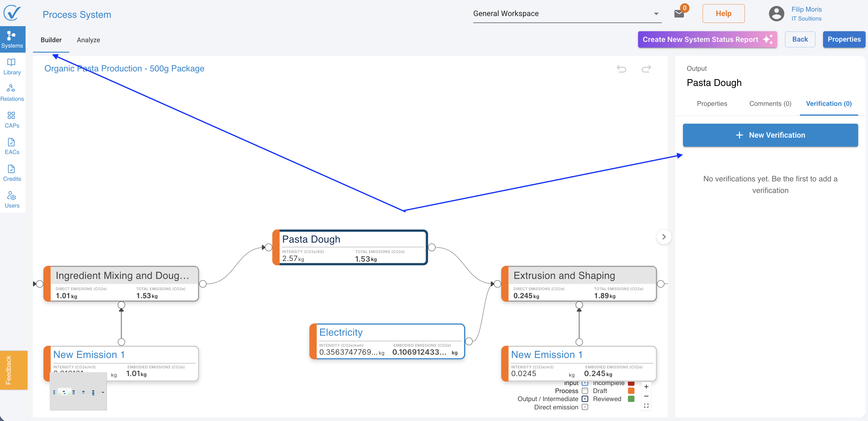Click the minimap thumbnail

pos(78,392)
